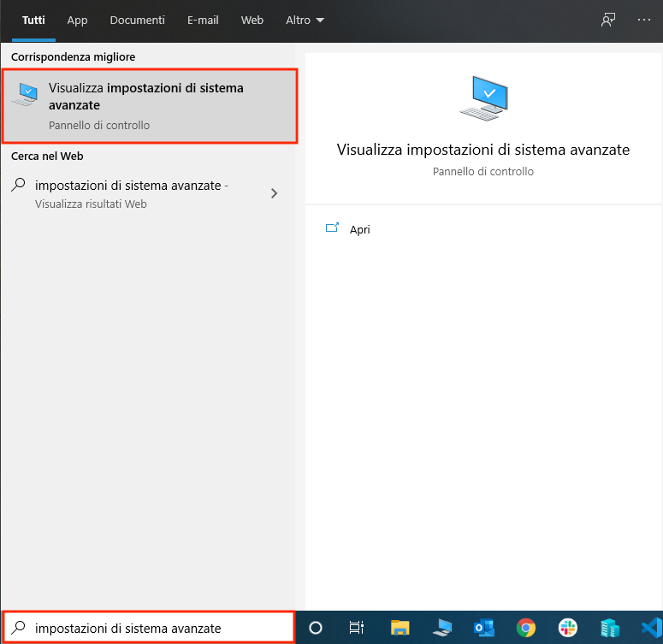The height and width of the screenshot is (644, 663).
Task: Click the magnifier icon beside the web suggestion
Action: 18,185
